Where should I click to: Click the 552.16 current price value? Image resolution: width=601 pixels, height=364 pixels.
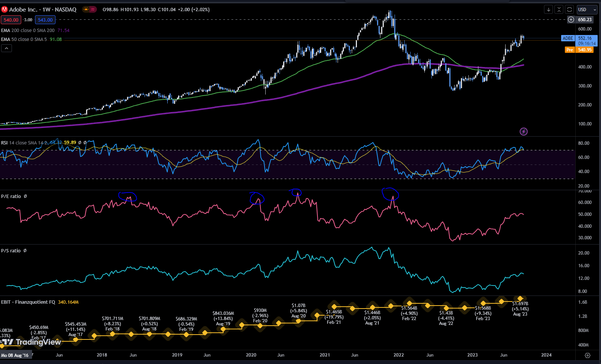(585, 38)
